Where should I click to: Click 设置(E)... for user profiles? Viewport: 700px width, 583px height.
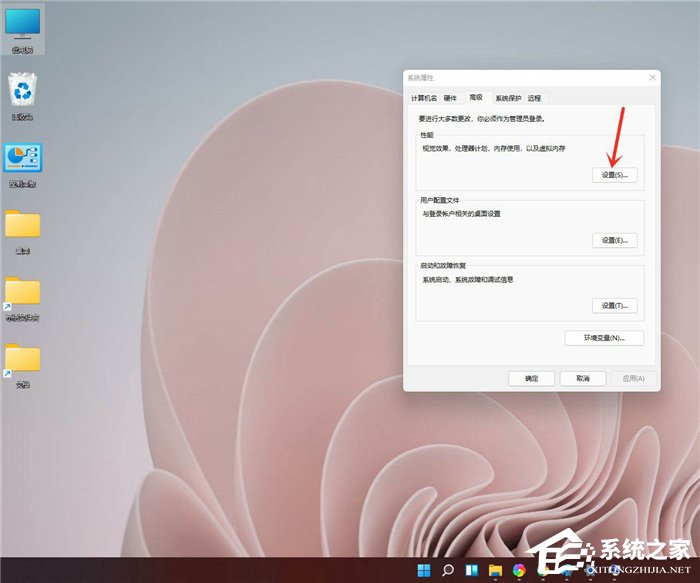(614, 240)
